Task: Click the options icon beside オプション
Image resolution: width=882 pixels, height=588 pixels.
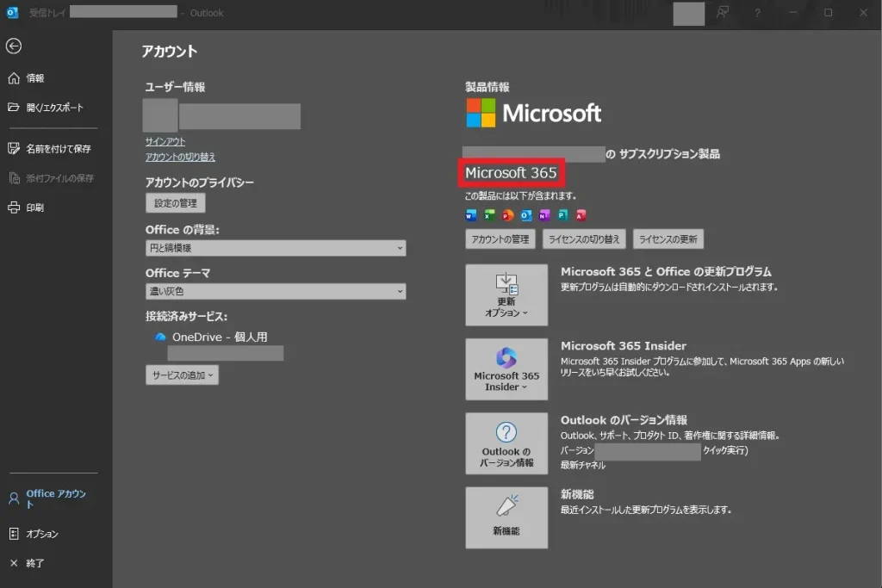Action: point(14,534)
